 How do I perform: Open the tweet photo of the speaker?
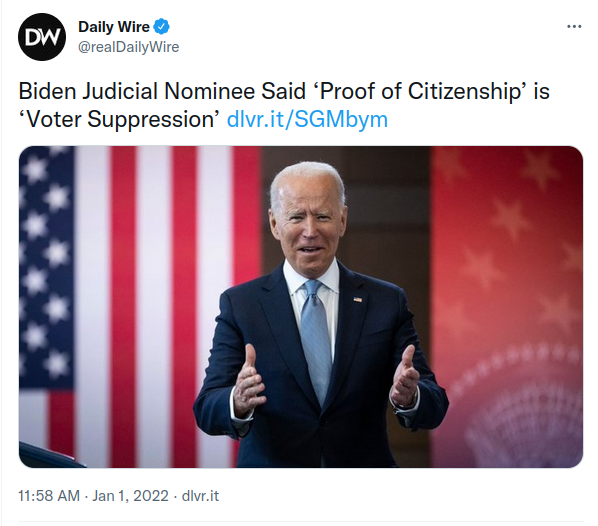[x=301, y=307]
